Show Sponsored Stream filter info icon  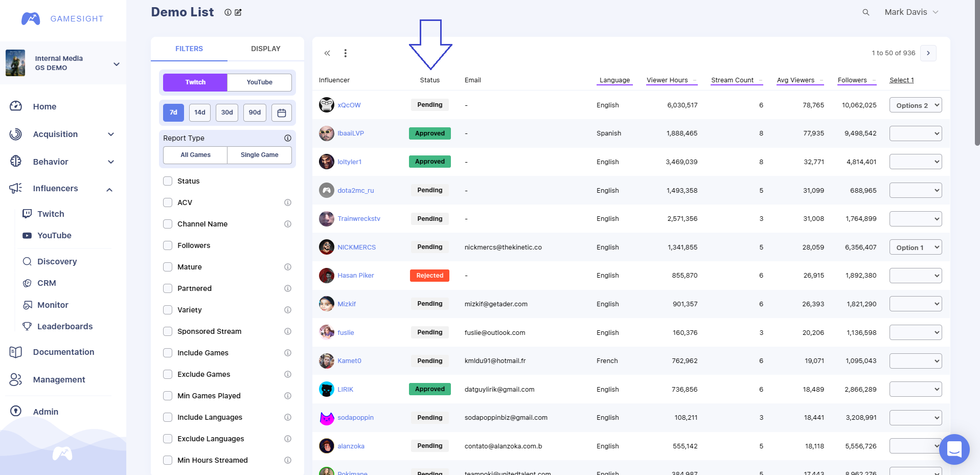point(288,331)
